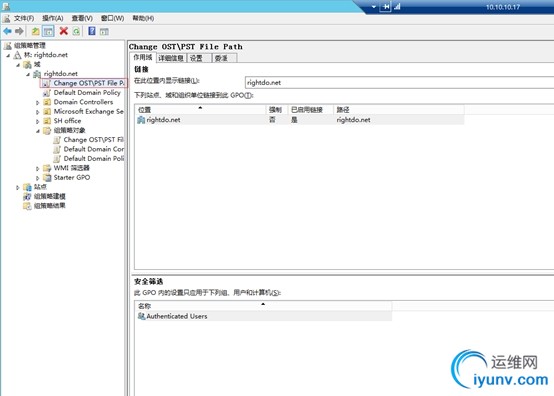Select the Starter GPO item
Screen dimensions: 554x396
(72, 177)
